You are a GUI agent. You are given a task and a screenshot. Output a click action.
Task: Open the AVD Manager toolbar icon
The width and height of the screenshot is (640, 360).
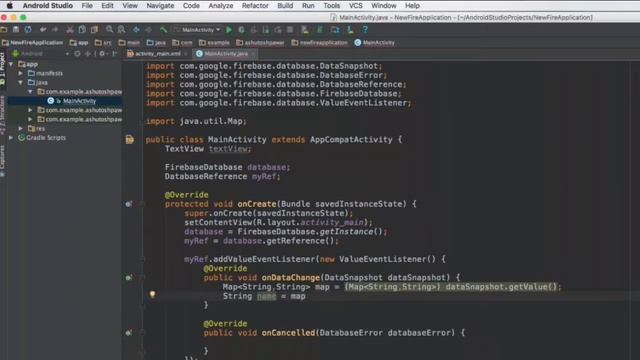pos(305,29)
